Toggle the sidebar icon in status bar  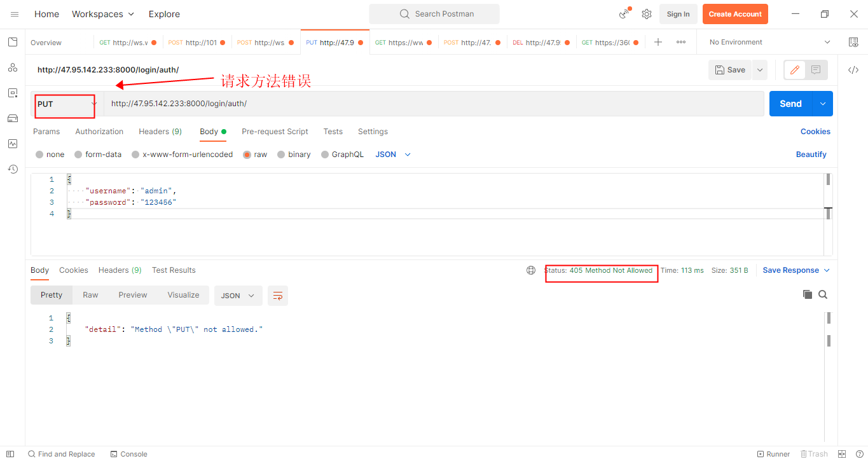coord(10,454)
